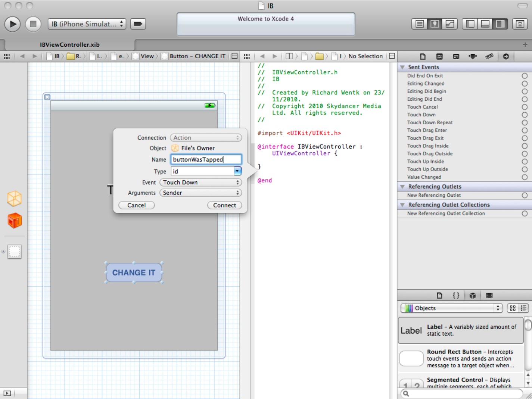Viewport: 532px width, 399px height.
Task: Show the Attributes inspector
Action: [473, 56]
